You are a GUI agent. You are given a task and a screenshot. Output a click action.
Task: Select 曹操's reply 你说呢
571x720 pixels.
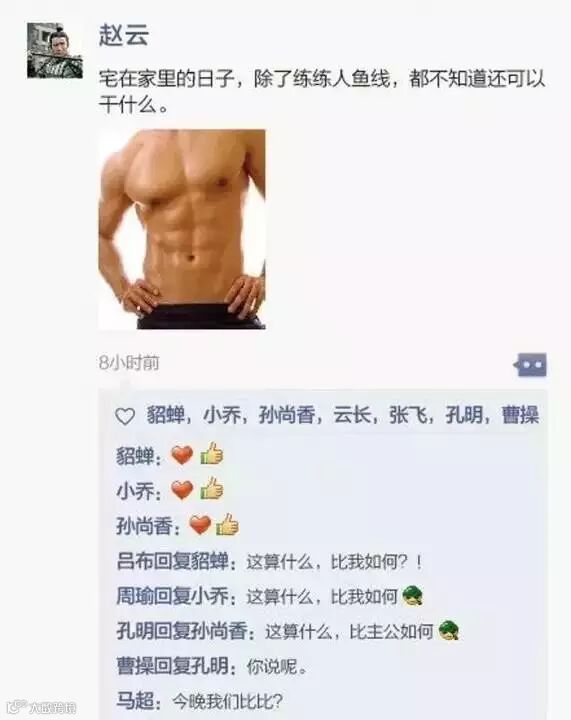coord(277,666)
